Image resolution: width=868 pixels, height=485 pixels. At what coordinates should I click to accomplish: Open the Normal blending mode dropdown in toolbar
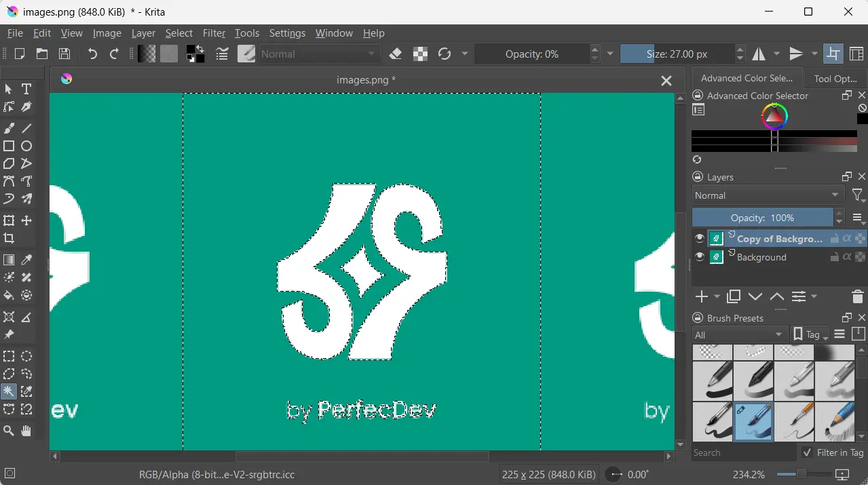[x=319, y=54]
